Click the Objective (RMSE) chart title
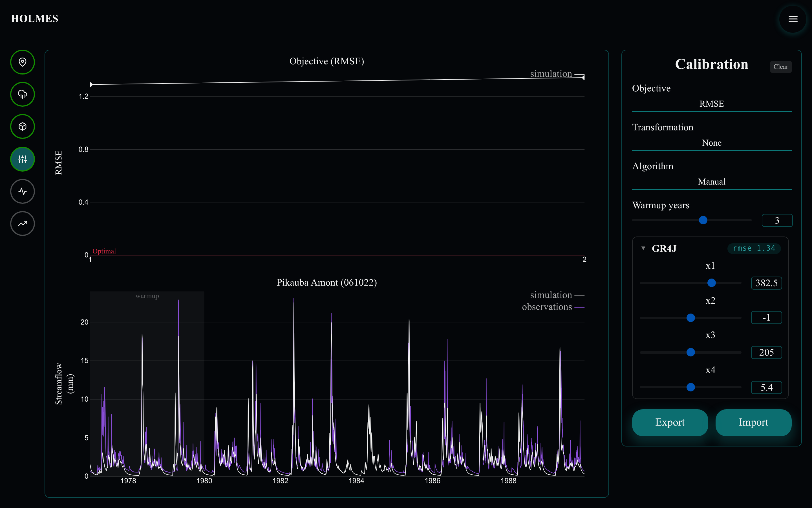The height and width of the screenshot is (508, 812). [326, 61]
